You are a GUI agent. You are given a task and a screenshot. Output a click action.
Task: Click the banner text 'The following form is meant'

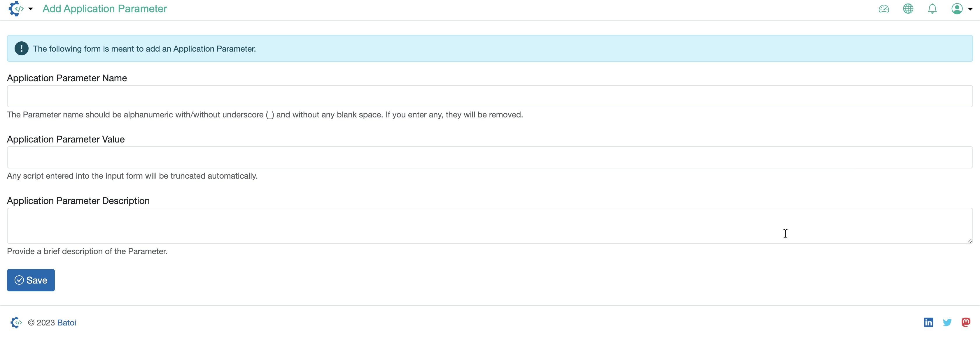pos(145,49)
